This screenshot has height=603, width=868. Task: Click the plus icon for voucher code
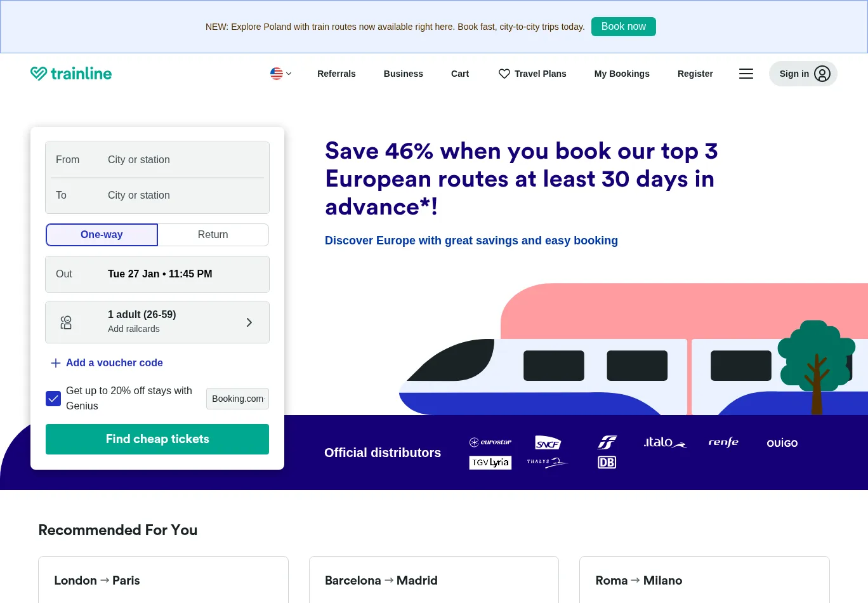point(56,363)
